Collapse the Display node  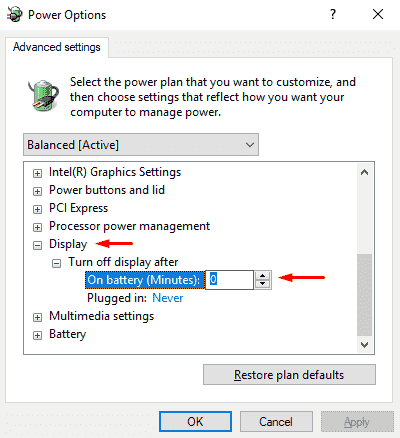[37, 245]
